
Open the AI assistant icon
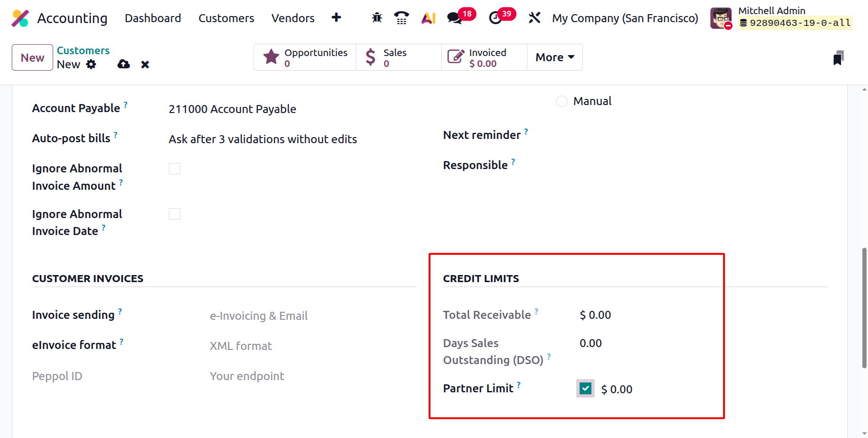[428, 18]
